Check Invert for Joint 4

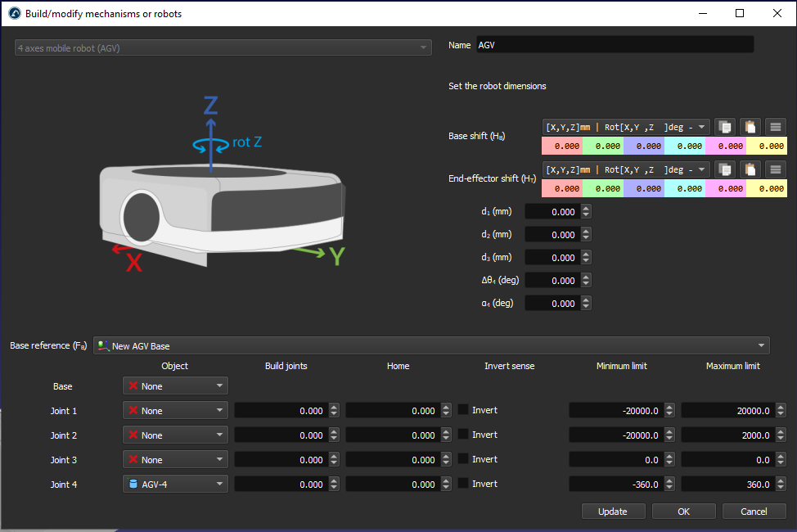[x=463, y=484]
